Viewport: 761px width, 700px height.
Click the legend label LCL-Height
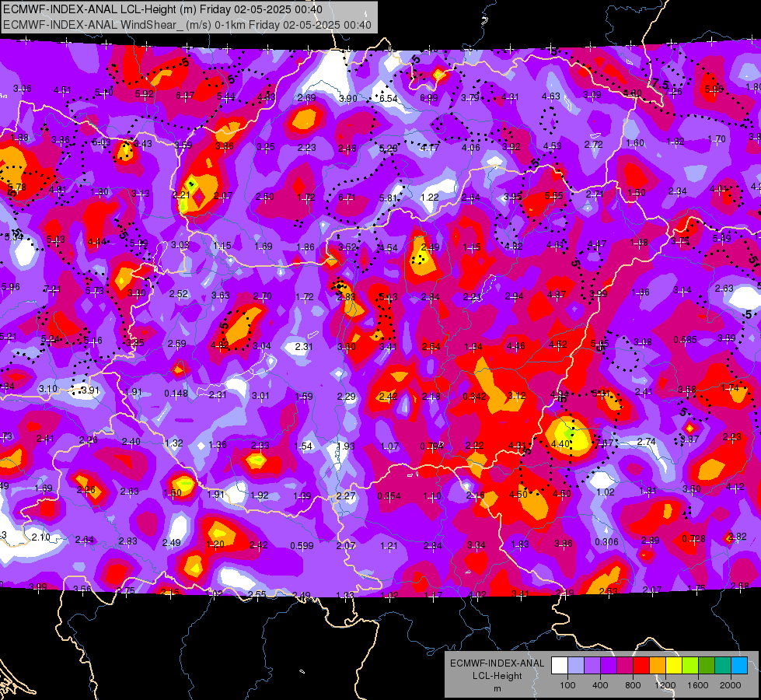coord(497,676)
